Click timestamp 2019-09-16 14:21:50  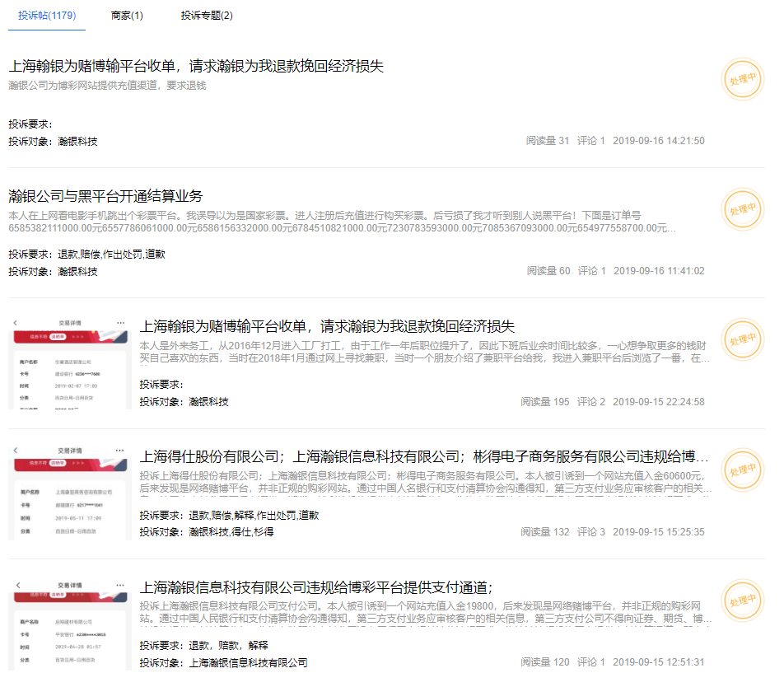pyautogui.click(x=659, y=141)
